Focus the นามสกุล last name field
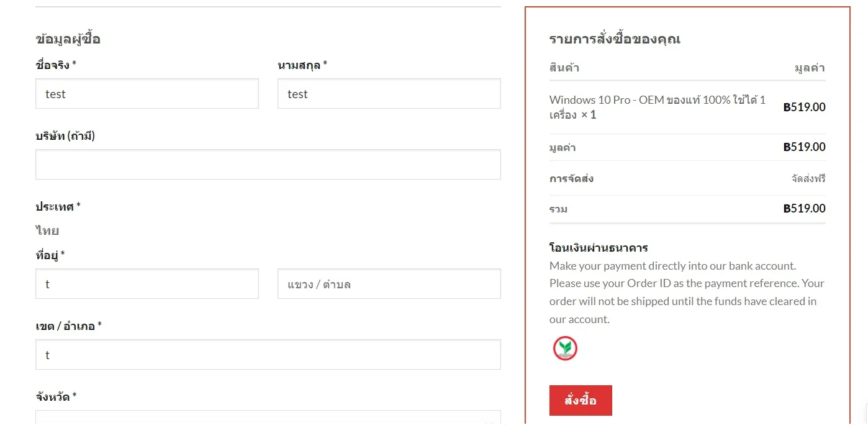The width and height of the screenshot is (868, 425). pos(389,94)
